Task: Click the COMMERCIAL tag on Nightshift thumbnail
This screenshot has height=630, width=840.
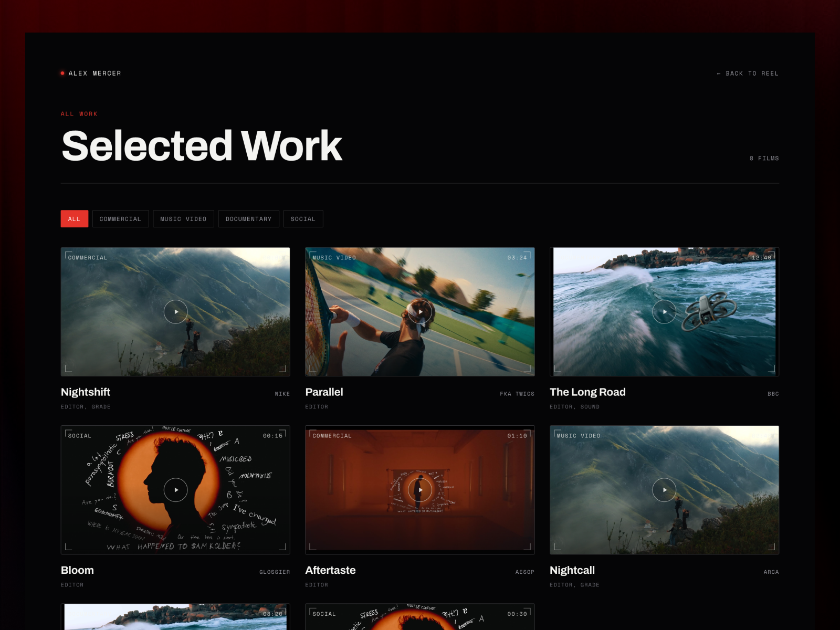Action: (x=88, y=258)
